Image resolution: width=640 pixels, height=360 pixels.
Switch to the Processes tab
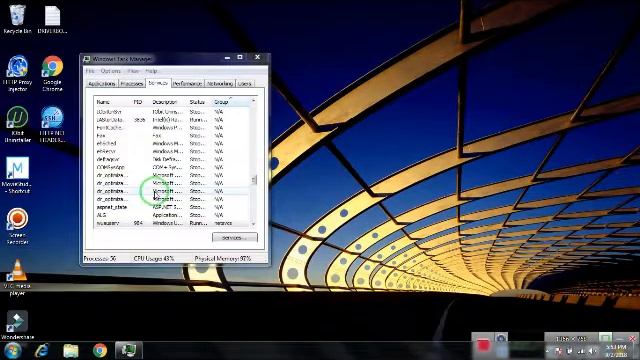[x=132, y=84]
